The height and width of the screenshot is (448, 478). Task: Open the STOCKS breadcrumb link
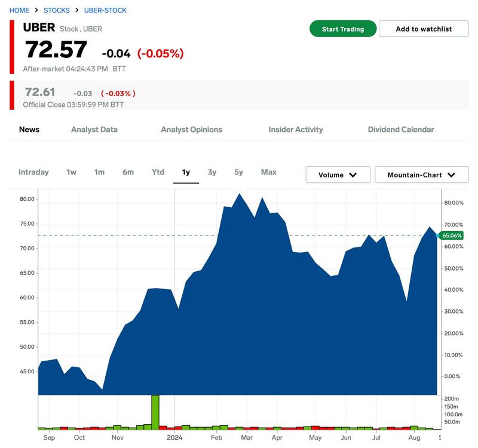57,10
